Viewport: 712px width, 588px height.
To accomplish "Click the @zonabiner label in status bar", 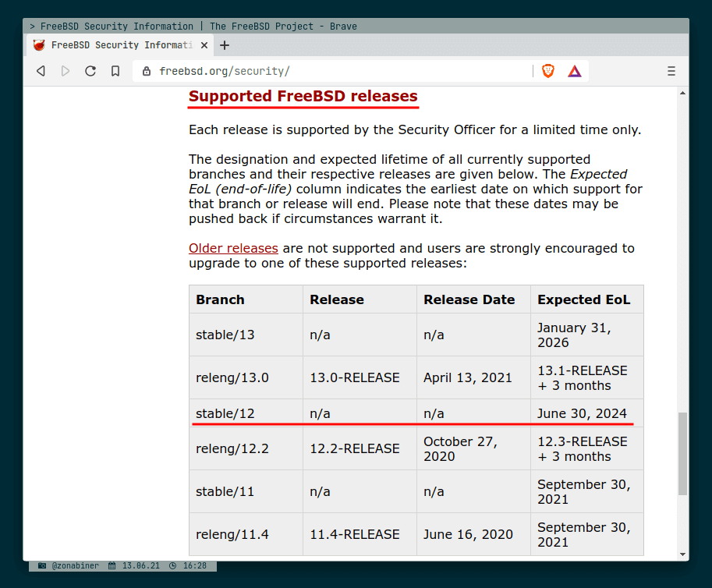I will [x=76, y=565].
